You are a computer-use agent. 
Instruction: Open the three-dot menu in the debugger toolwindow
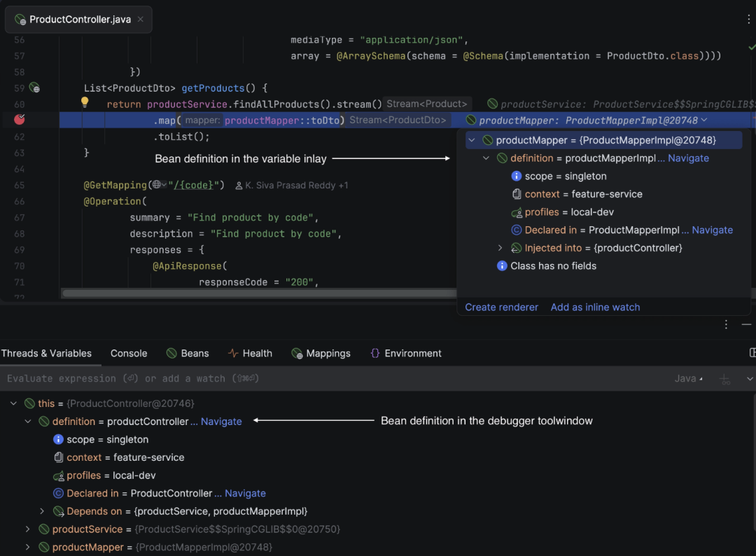pos(726,324)
